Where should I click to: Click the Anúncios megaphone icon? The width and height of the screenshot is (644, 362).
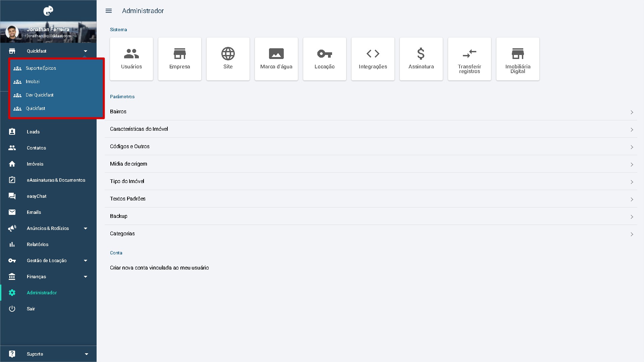pos(12,228)
